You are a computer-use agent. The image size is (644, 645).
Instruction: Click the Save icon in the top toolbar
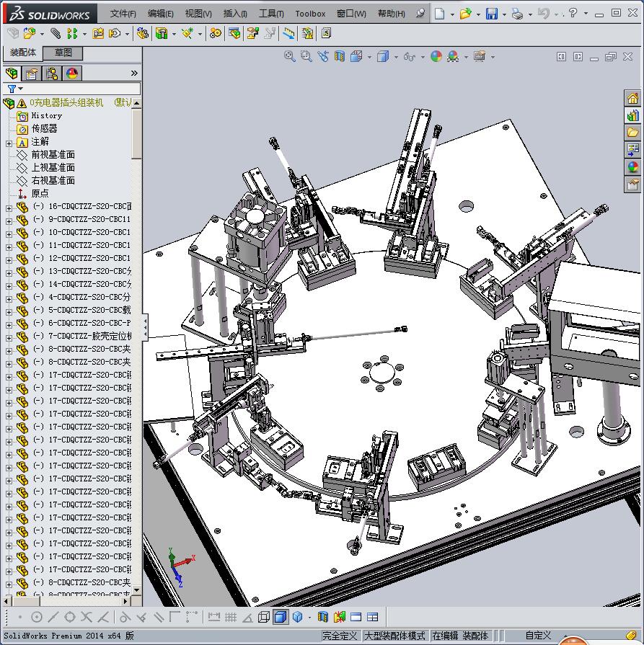[x=491, y=14]
